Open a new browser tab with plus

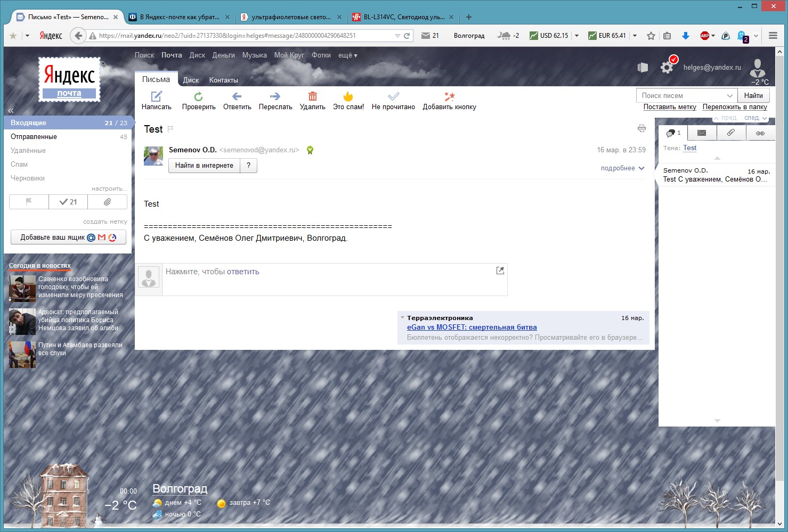pos(469,17)
